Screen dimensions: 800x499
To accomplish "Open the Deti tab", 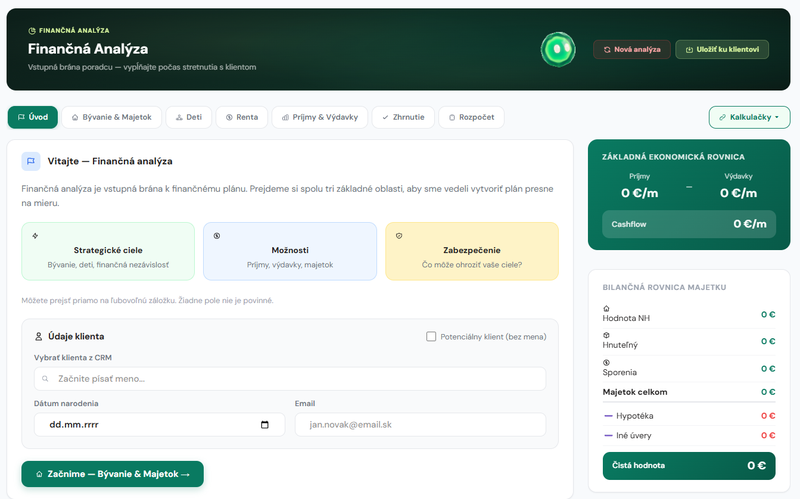I will tap(189, 117).
